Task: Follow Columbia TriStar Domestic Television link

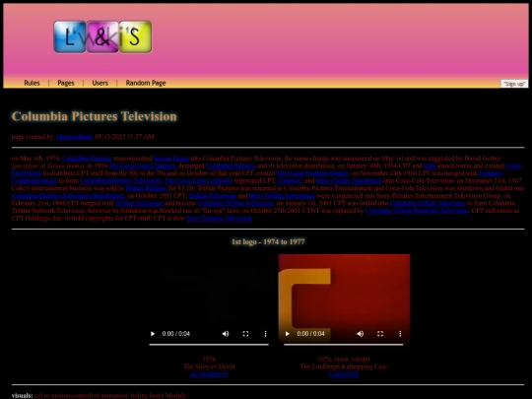Action: tap(417, 211)
